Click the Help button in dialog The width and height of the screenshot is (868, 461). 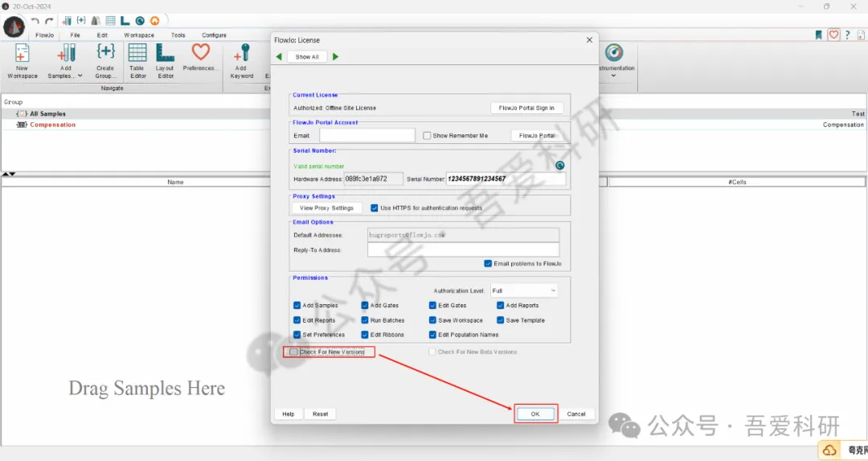(289, 414)
